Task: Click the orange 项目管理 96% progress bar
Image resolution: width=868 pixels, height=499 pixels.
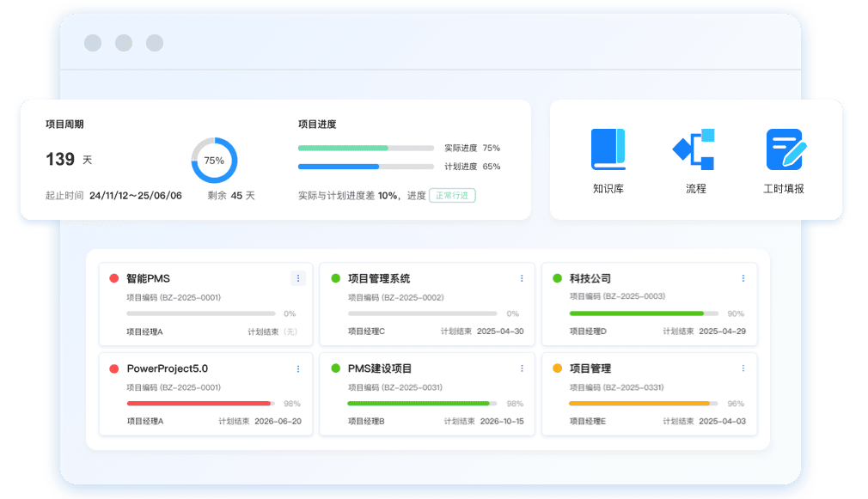Action: (x=643, y=404)
